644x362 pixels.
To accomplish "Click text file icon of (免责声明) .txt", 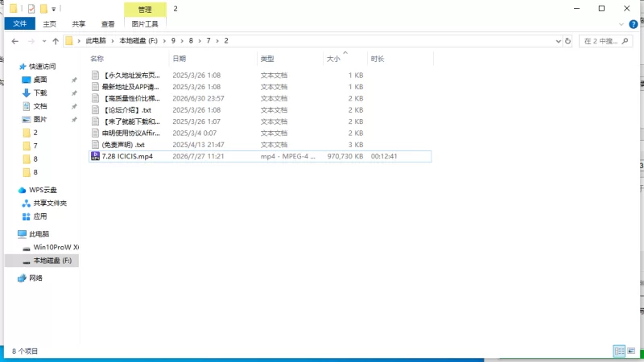I will pyautogui.click(x=95, y=145).
